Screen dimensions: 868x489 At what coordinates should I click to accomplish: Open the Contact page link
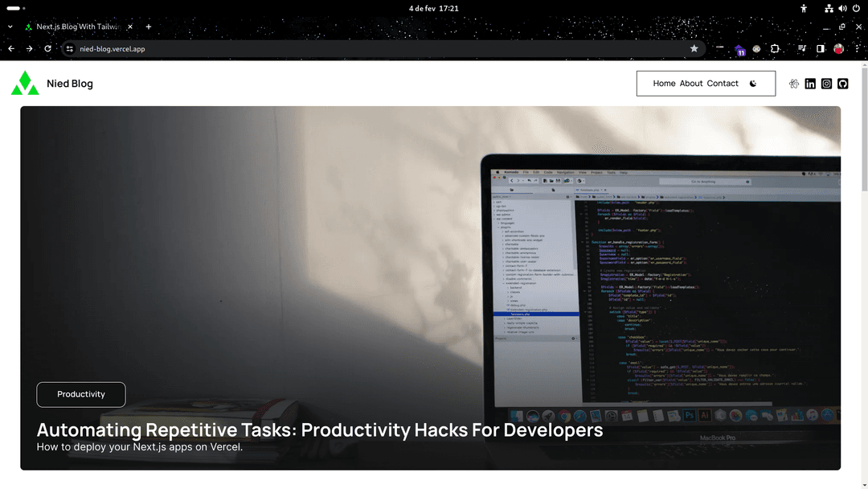[723, 84]
